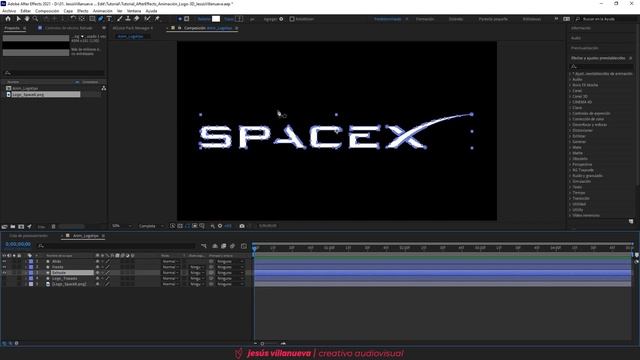Image resolution: width=640 pixels, height=360 pixels.
Task: Open composition mini-flowchart icon in timeline
Action: [204, 246]
